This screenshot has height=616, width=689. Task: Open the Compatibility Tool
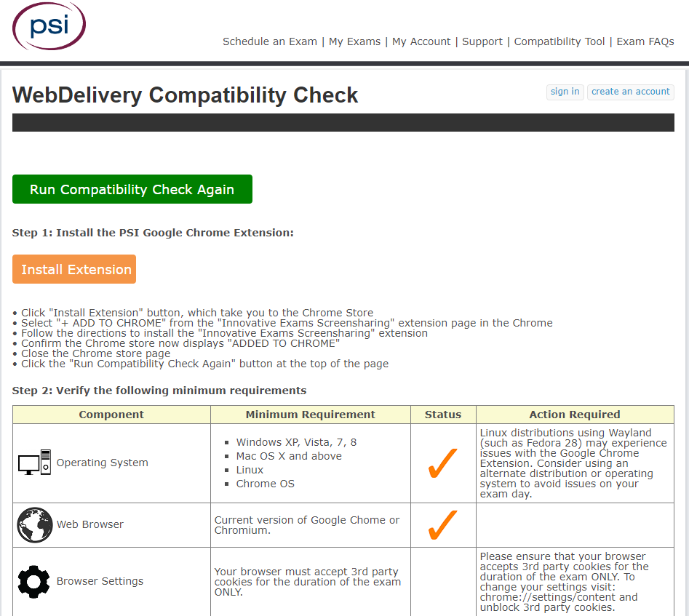(559, 41)
